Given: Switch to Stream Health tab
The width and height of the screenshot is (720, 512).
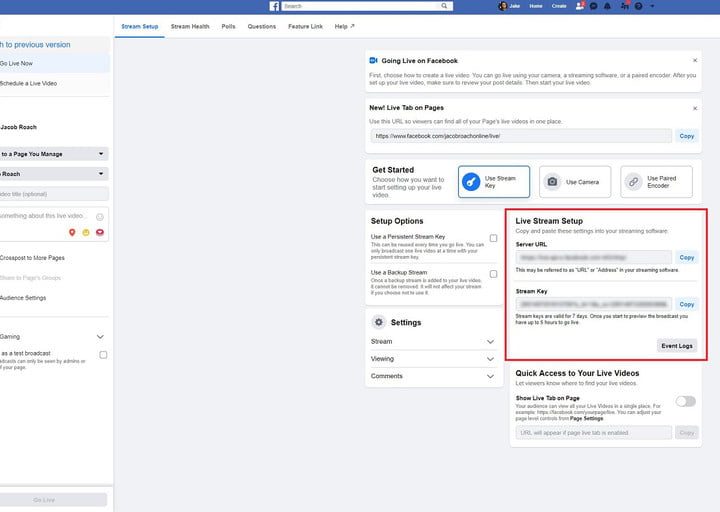Looking at the screenshot, I should point(190,27).
